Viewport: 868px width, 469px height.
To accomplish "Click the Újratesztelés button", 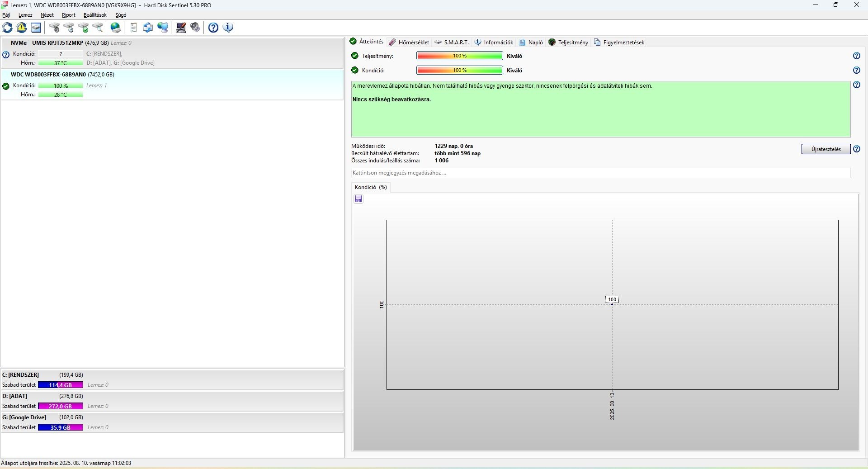I will 826,149.
